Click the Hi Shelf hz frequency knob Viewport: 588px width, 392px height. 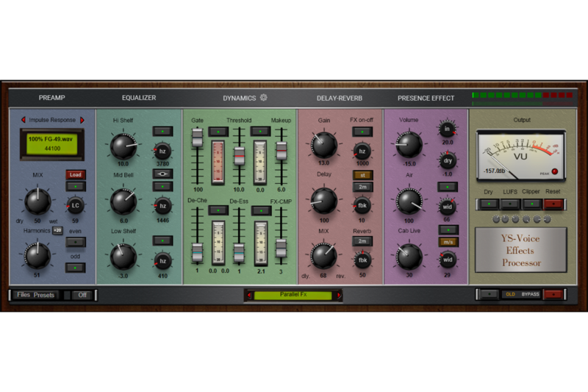click(x=162, y=150)
